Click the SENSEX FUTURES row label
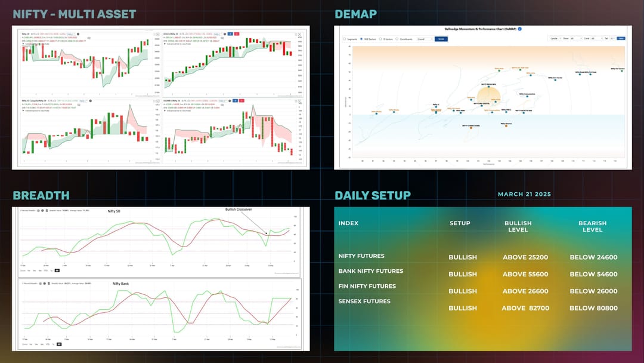The image size is (644, 363). 364,302
